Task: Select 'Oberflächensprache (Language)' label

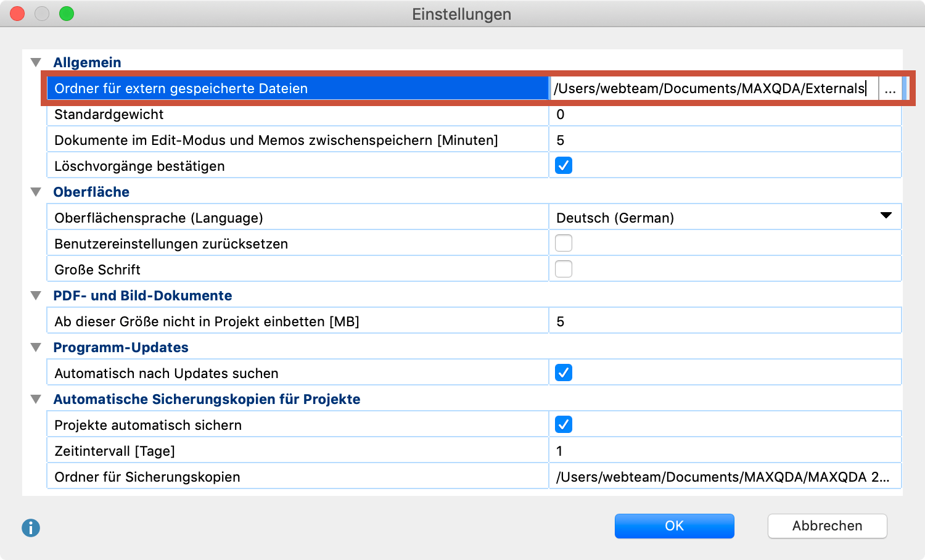Action: point(158,218)
